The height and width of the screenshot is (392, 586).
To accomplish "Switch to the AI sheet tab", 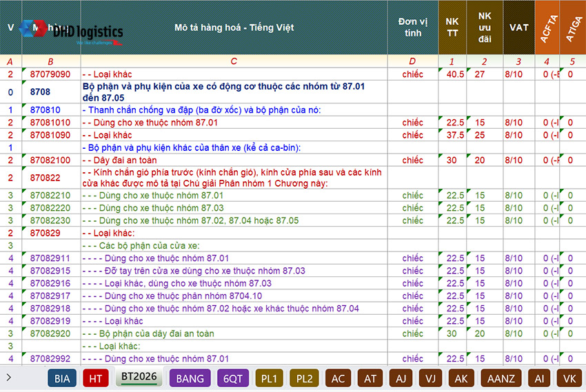I will click(539, 378).
